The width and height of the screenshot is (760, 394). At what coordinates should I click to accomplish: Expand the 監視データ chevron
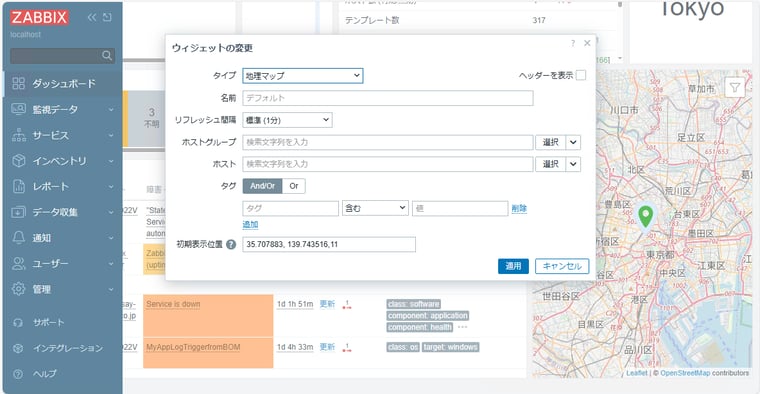(x=111, y=110)
